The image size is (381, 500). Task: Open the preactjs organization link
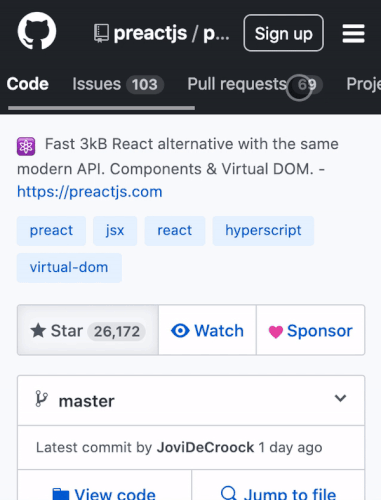[x=150, y=33]
